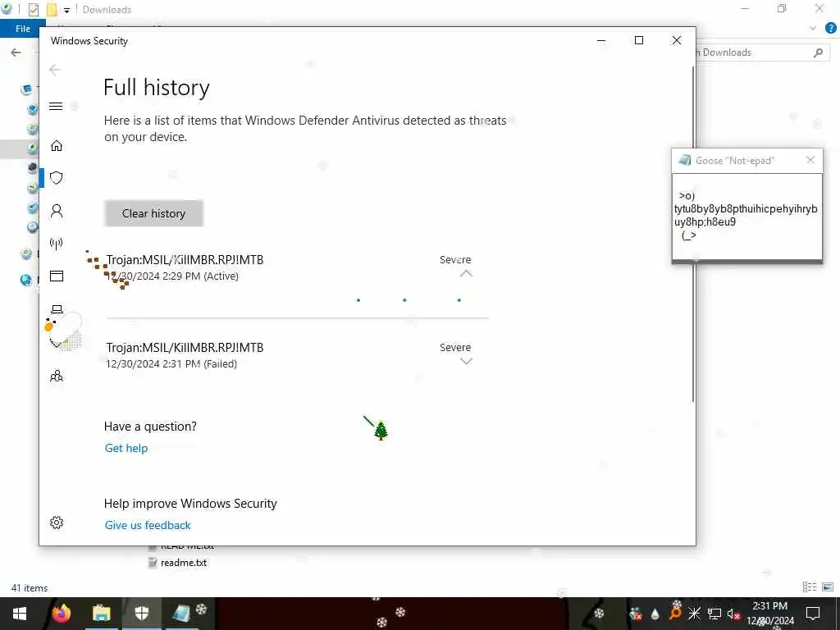Click inside the Goose Not-epad text area
The image size is (840, 630).
coord(746,217)
